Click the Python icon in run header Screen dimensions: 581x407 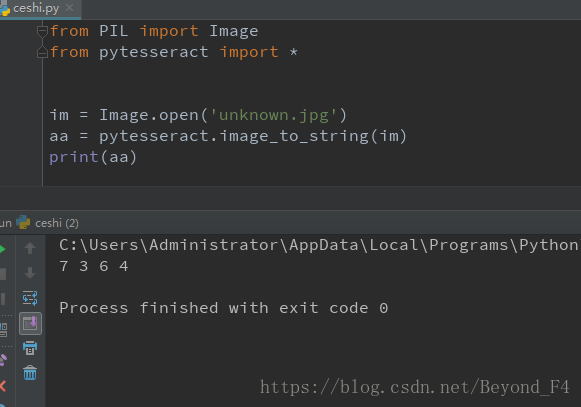[x=23, y=222]
